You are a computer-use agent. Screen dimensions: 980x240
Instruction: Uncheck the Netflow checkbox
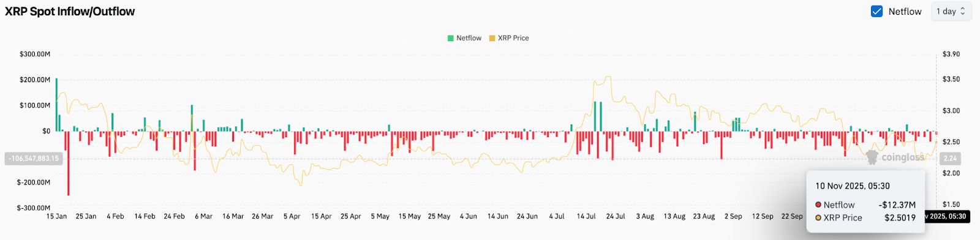(876, 11)
